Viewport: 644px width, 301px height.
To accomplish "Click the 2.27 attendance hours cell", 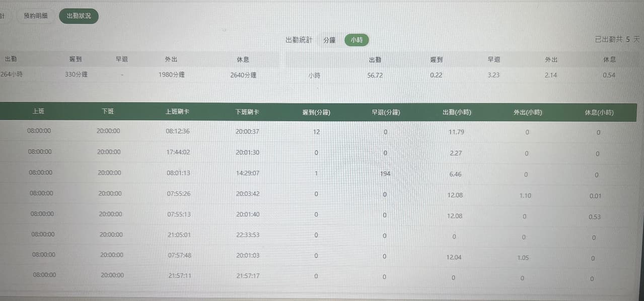I will click(x=455, y=153).
